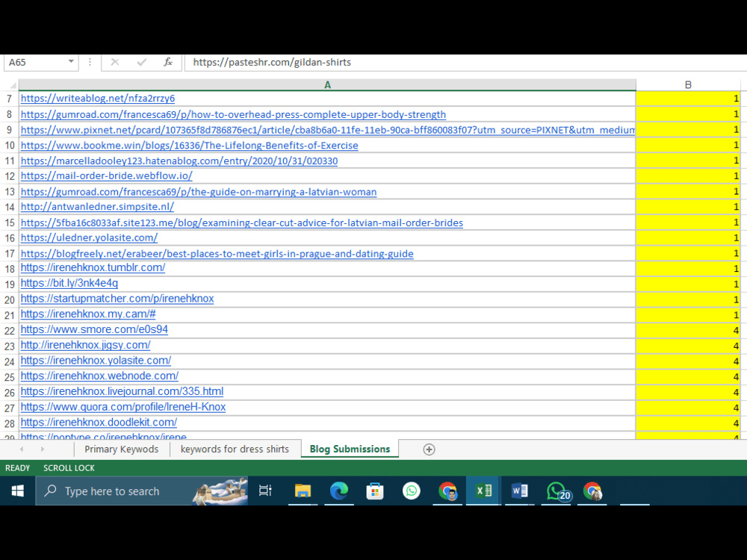This screenshot has height=560, width=747.
Task: Open the uledner.yolasite.com link
Action: pos(89,237)
